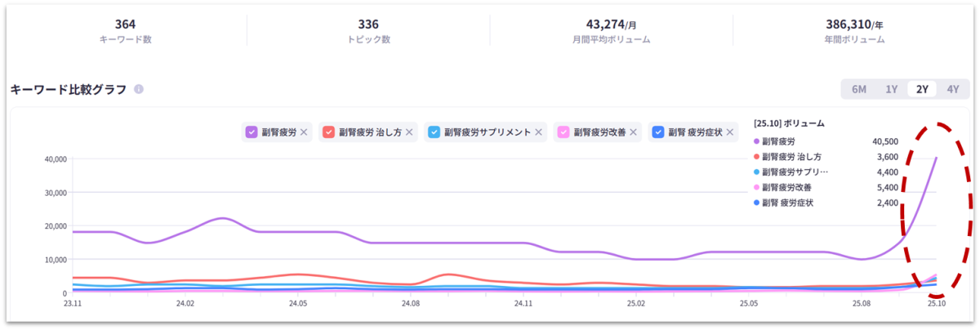The image size is (980, 330).
Task: Uncheck the 副腎 疲労症状 checkbox
Action: click(657, 132)
